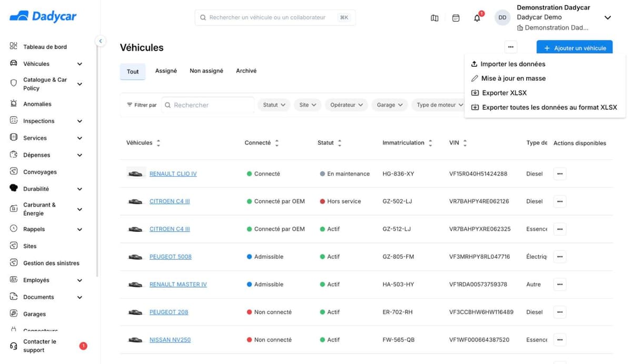Screen dimensions: 632x364
Task: Switch to the Non assigné tab
Action: point(206,70)
